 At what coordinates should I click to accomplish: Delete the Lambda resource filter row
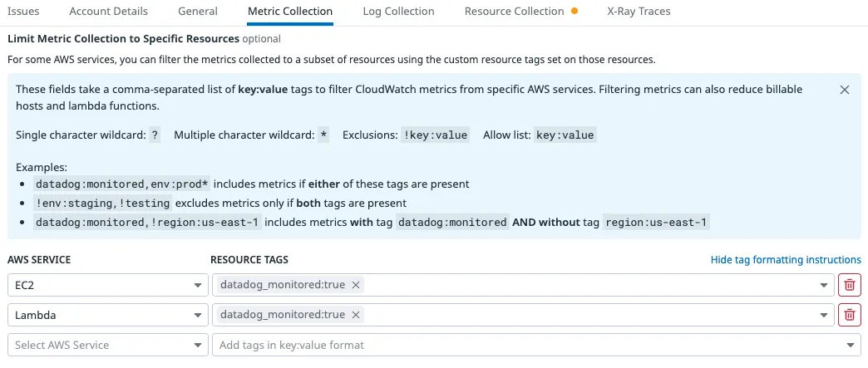(849, 315)
